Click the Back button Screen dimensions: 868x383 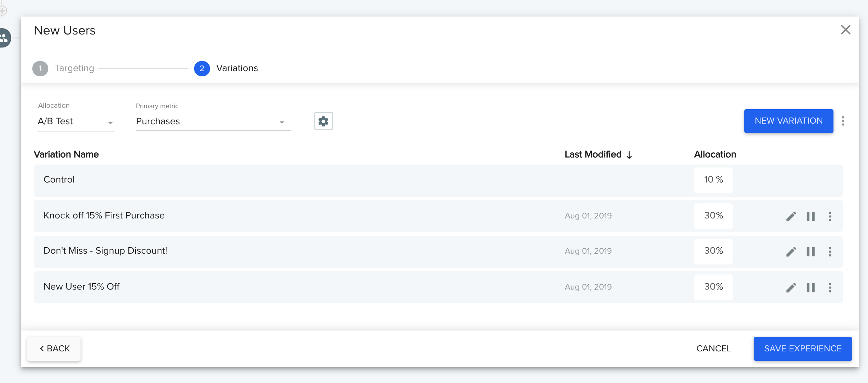(54, 349)
